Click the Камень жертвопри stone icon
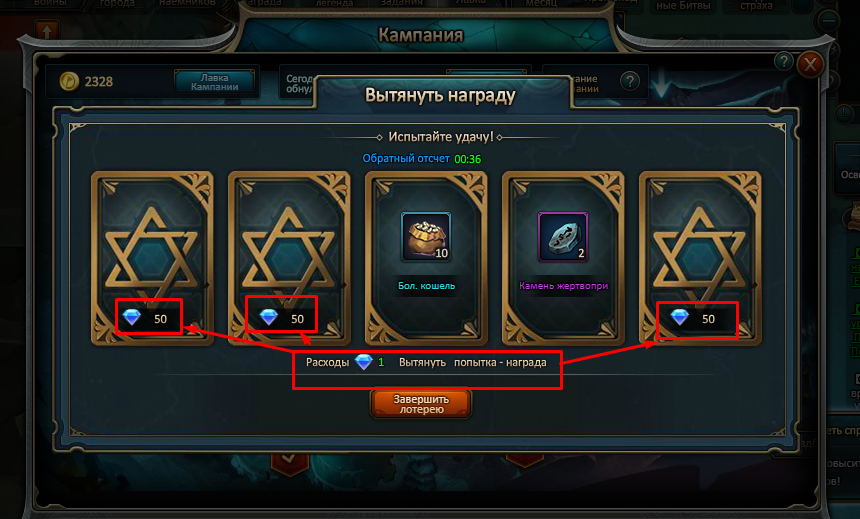Screen dimensions: 860x519 point(563,236)
